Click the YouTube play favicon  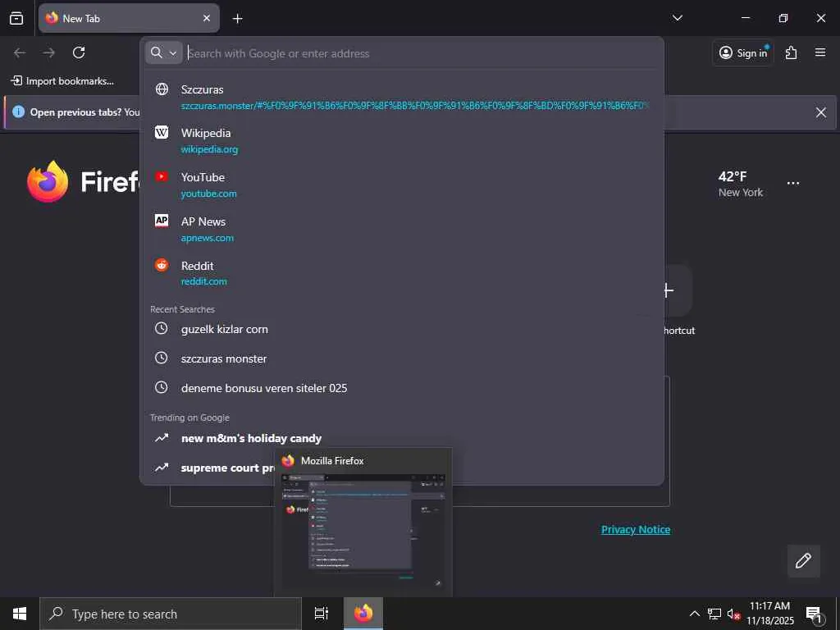click(162, 176)
